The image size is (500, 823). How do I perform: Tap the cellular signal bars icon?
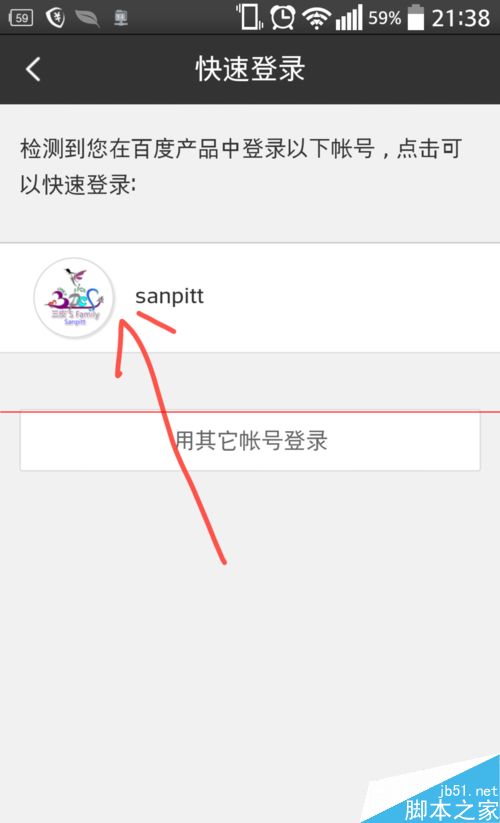349,17
